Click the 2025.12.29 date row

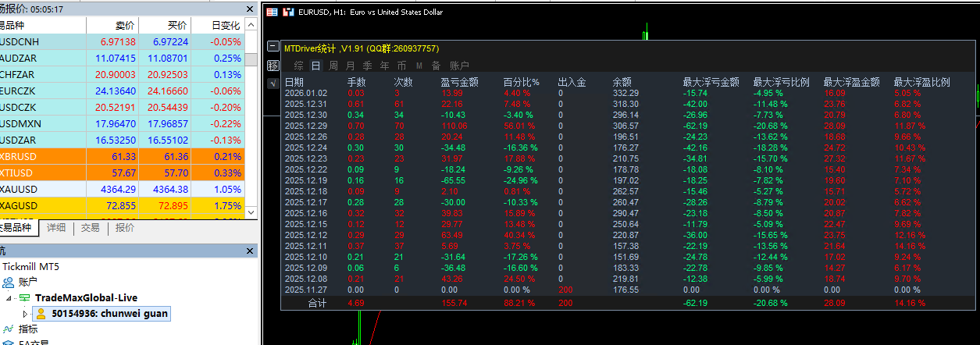[x=306, y=126]
